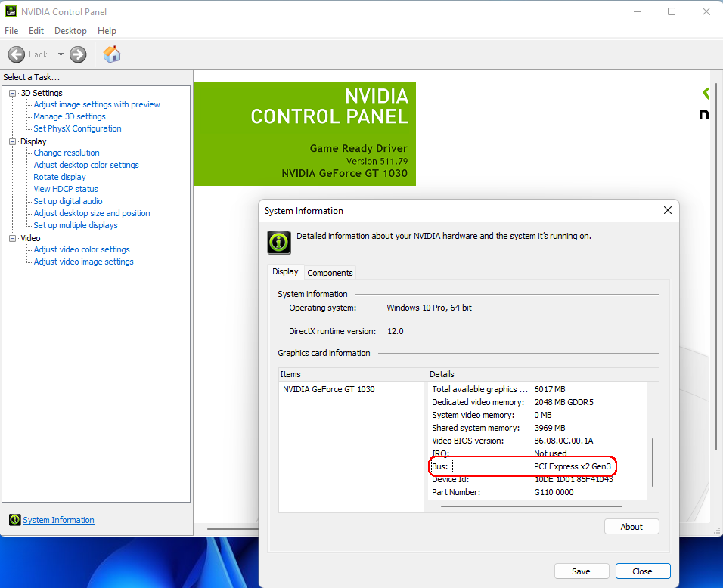This screenshot has width=723, height=588.
Task: Maximize the NVIDIA Control Panel window
Action: (x=672, y=11)
